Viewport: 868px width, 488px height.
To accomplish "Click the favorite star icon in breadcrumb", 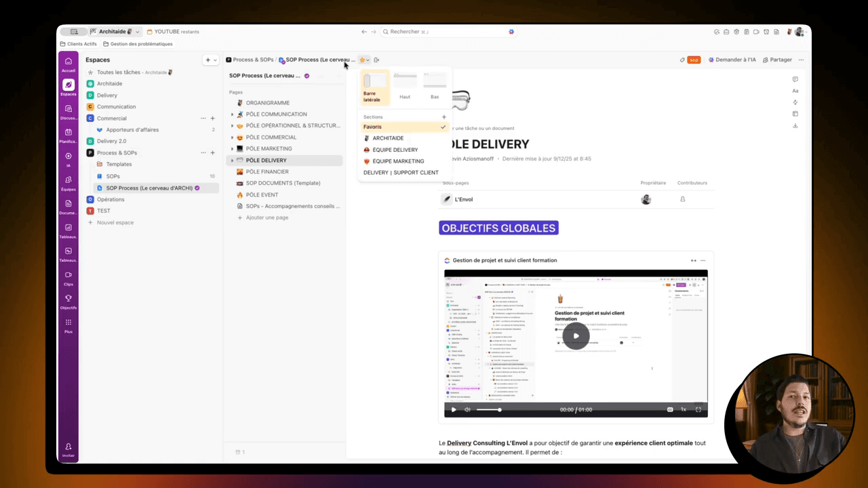I will pos(363,60).
